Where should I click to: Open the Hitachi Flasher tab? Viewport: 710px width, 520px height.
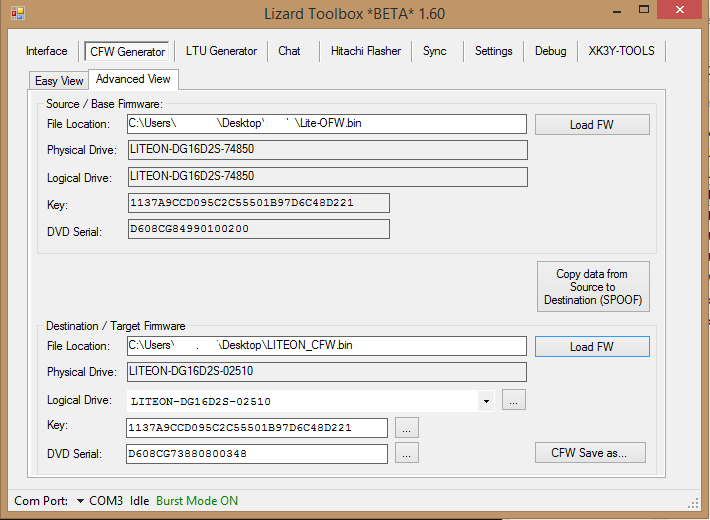point(365,51)
